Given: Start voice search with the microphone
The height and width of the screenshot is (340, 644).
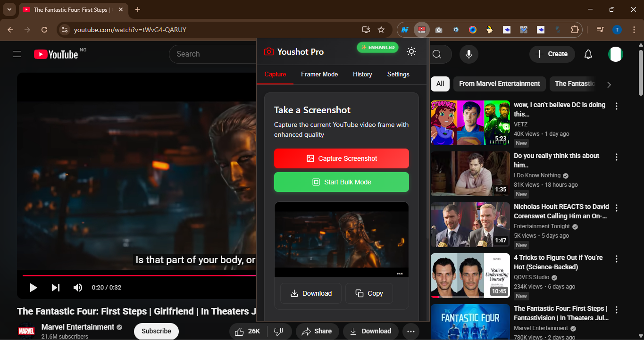Looking at the screenshot, I should pyautogui.click(x=469, y=54).
